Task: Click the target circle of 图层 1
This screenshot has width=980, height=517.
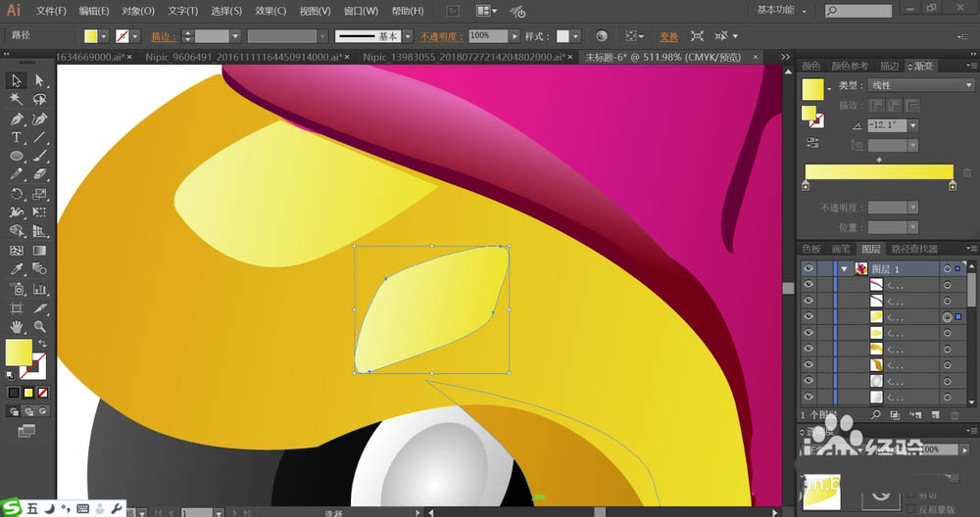Action: (x=948, y=268)
